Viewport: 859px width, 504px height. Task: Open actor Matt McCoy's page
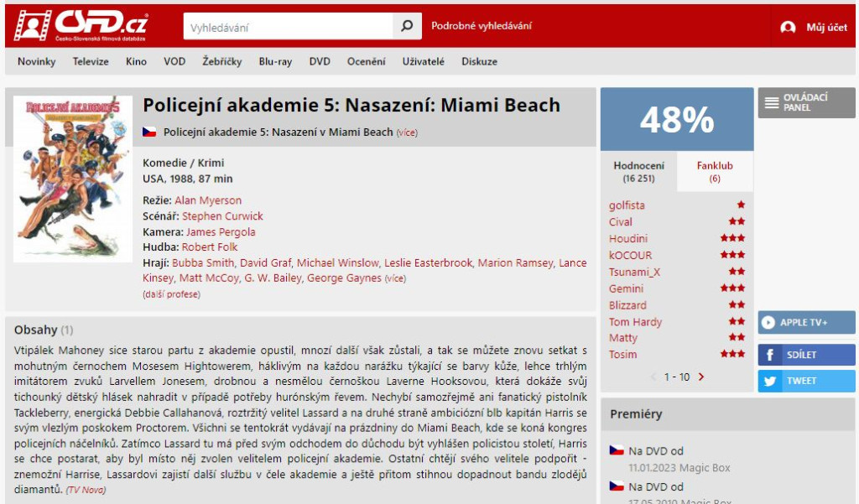point(209,278)
